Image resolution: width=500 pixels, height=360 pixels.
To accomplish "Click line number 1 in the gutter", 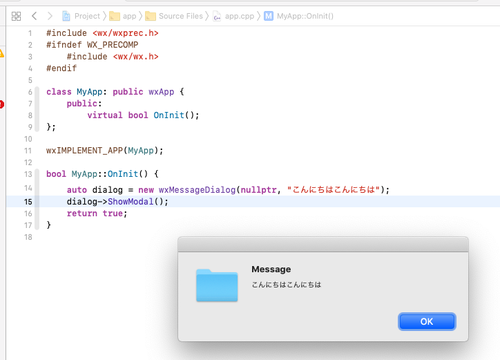I will tap(30, 33).
